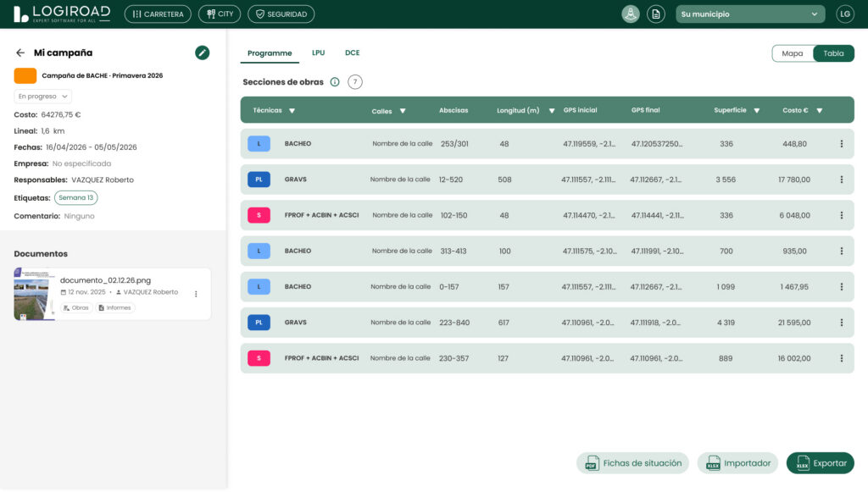Switch to the DCE tab
The image size is (868, 492).
(352, 53)
